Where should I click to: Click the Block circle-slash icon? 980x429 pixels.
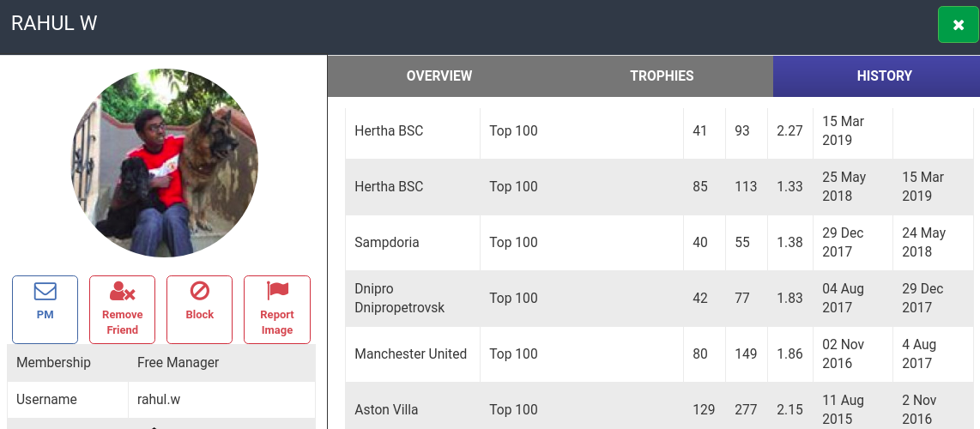tap(200, 292)
